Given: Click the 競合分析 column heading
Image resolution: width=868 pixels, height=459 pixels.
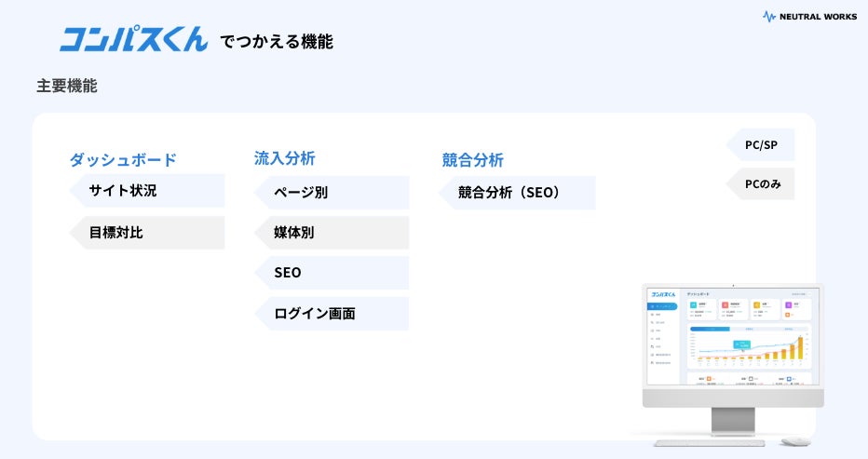Looking at the screenshot, I should click(473, 160).
